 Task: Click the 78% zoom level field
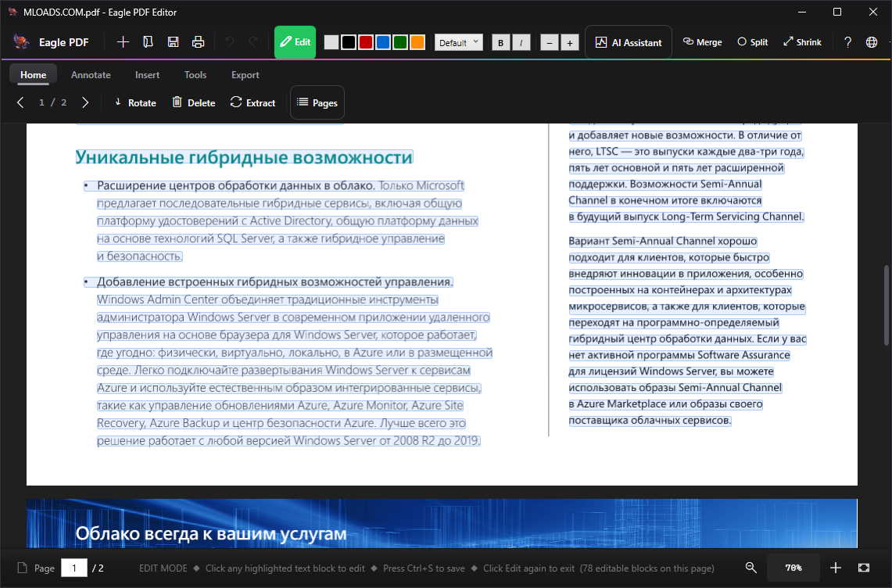pyautogui.click(x=793, y=568)
